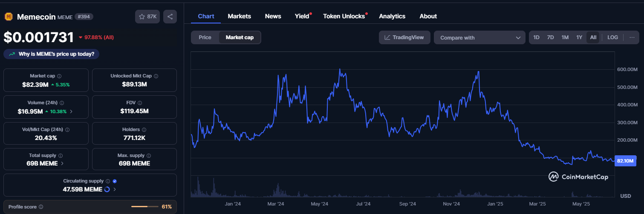The height and width of the screenshot is (214, 644).
Task: Switch to Token Unlocks tab
Action: (x=344, y=16)
